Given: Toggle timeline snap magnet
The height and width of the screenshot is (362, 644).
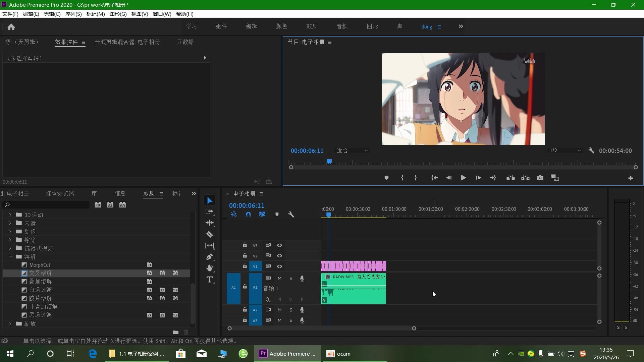Looking at the screenshot, I should 248,215.
